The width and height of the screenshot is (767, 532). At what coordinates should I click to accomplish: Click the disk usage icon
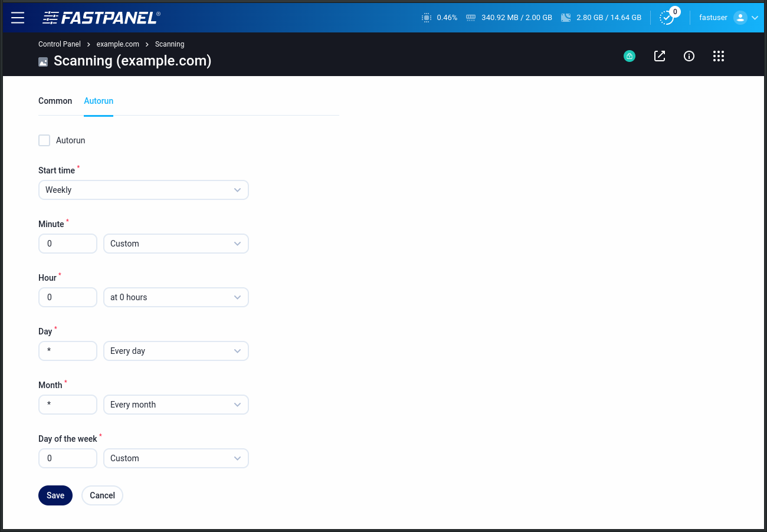(x=566, y=18)
